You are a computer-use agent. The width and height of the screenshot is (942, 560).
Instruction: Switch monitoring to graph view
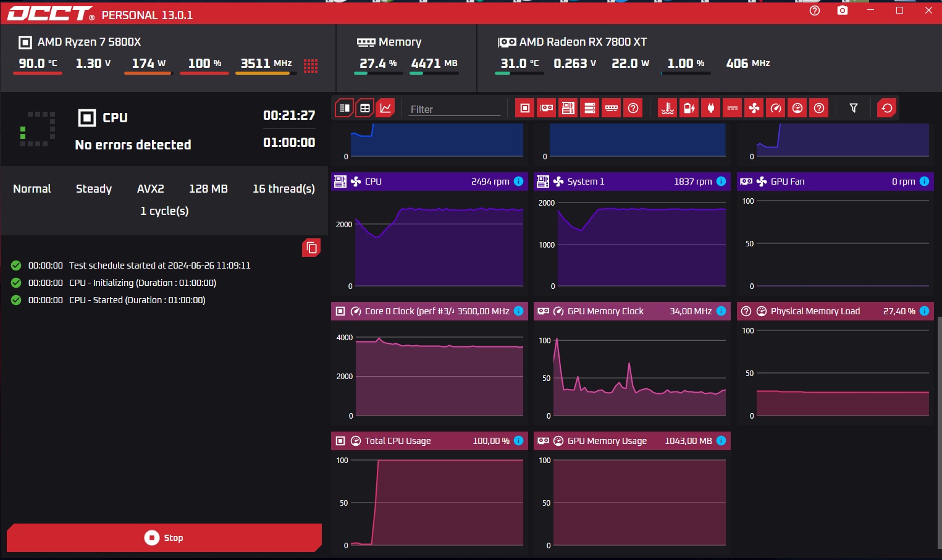click(385, 108)
